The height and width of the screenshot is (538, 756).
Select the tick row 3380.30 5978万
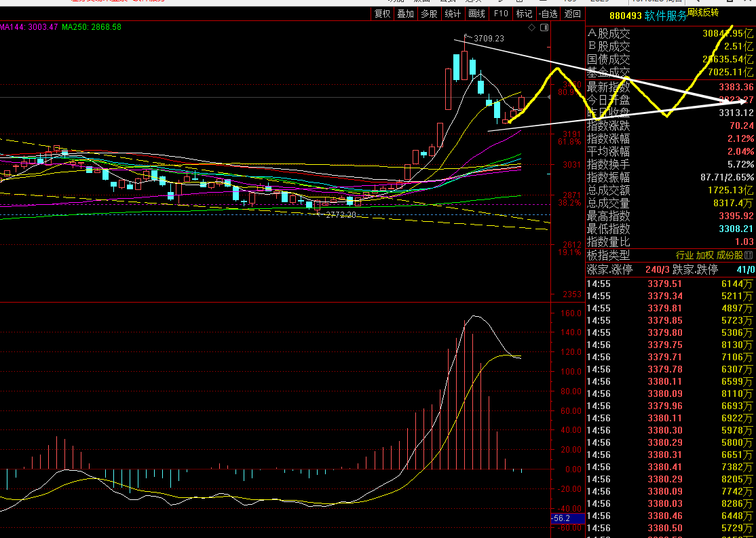tap(670, 431)
